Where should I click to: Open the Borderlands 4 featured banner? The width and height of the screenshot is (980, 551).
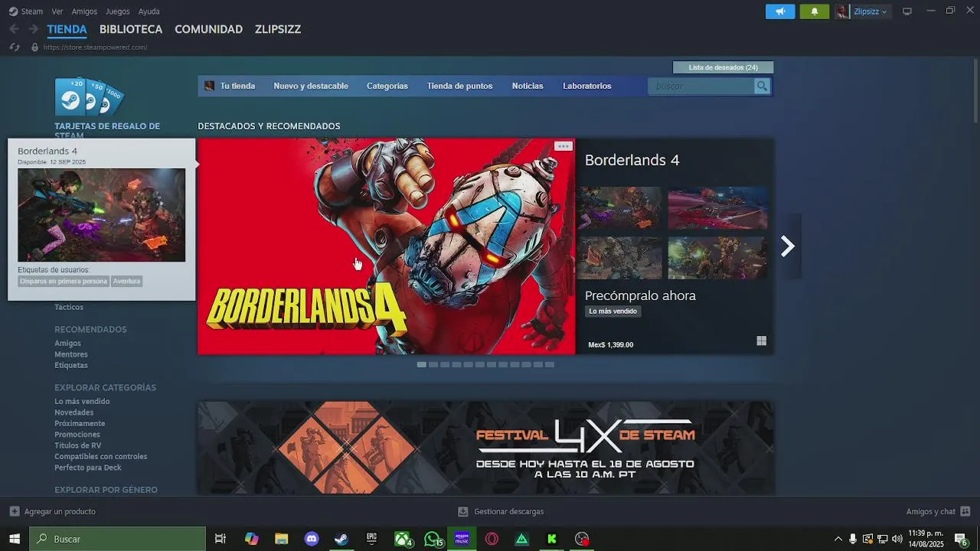coord(386,246)
